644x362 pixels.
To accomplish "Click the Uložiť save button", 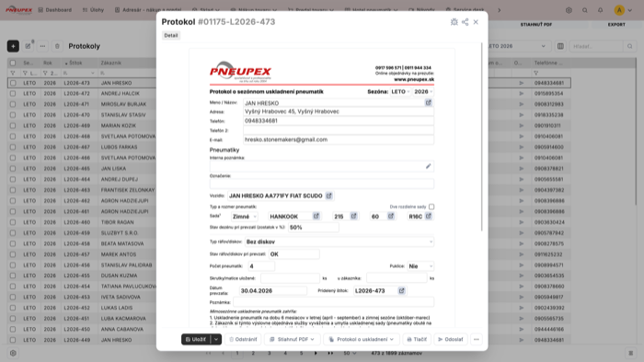I will pos(196,339).
